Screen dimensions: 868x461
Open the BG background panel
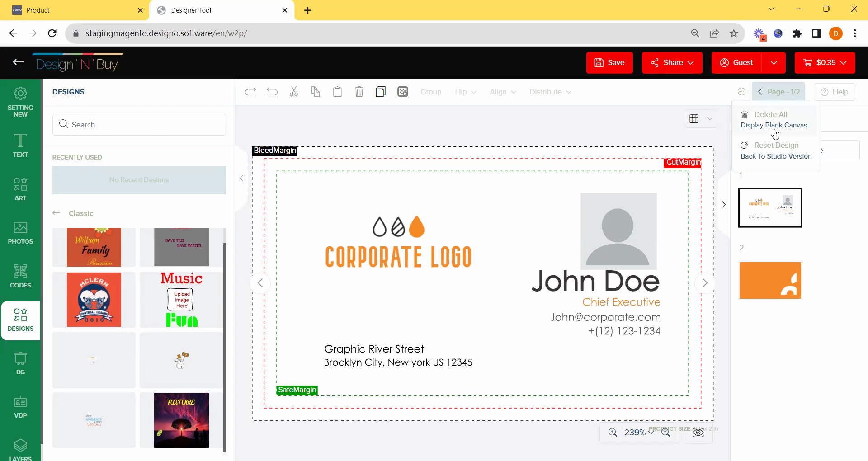20,363
